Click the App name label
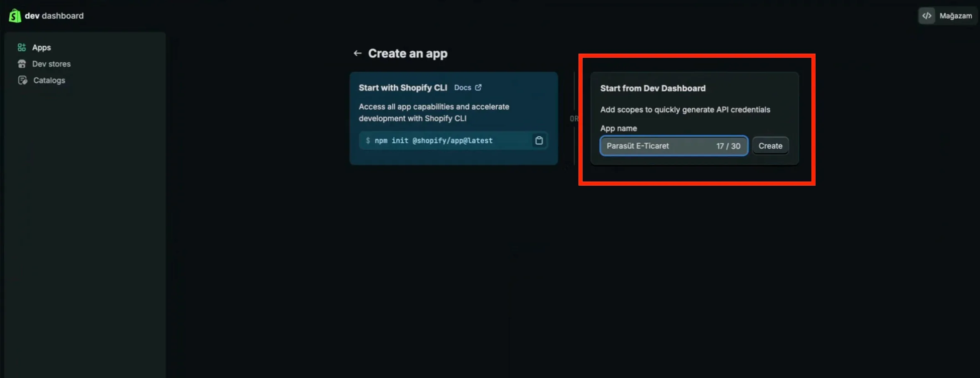Screen dimensions: 980x378 point(618,128)
